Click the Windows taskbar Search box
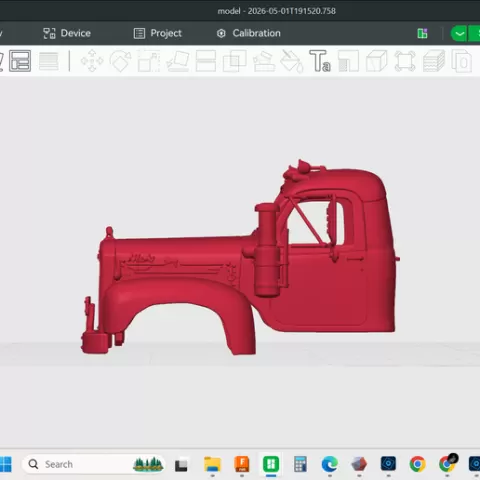 tap(93, 464)
